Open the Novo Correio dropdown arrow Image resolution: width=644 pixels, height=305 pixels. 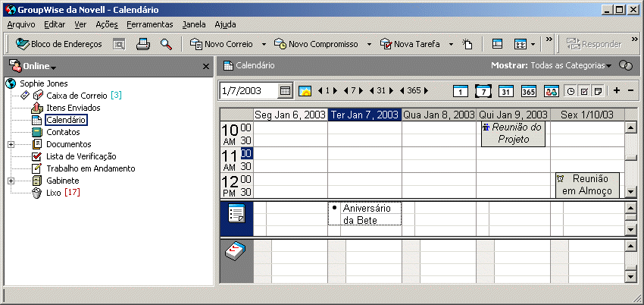264,45
